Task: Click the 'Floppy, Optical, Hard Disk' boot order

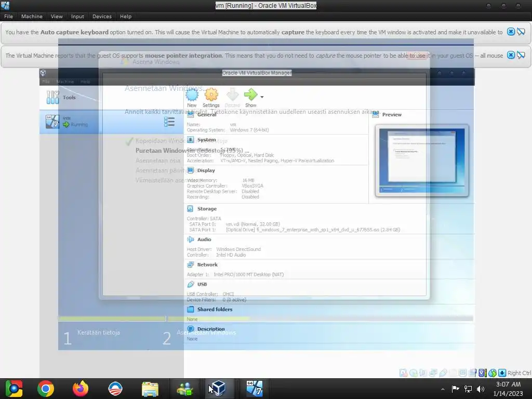Action: [247, 155]
